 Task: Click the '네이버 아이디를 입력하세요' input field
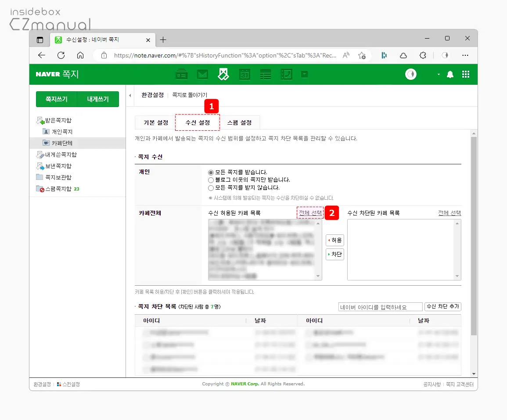380,306
